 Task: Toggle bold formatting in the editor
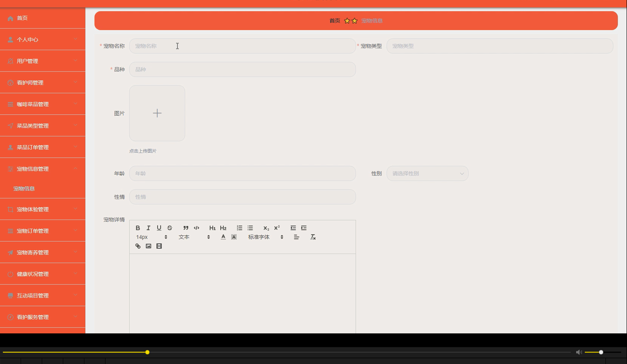138,228
